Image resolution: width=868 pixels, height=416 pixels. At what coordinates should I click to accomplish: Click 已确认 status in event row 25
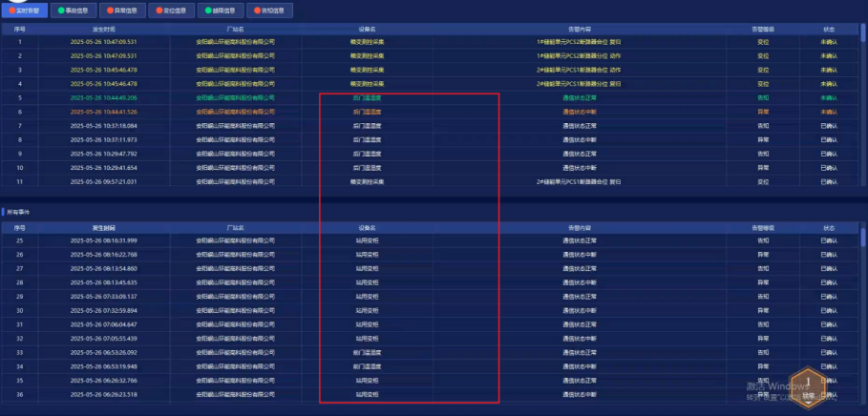[829, 240]
